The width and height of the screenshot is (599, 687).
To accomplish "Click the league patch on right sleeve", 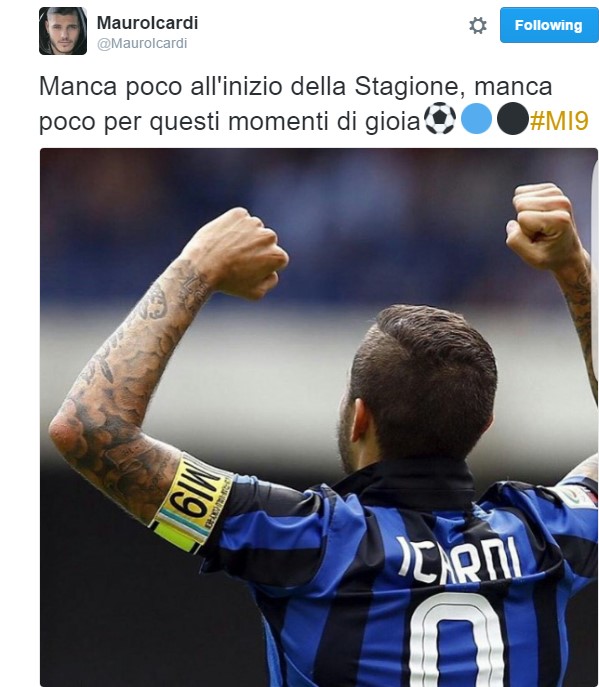I will (x=578, y=496).
